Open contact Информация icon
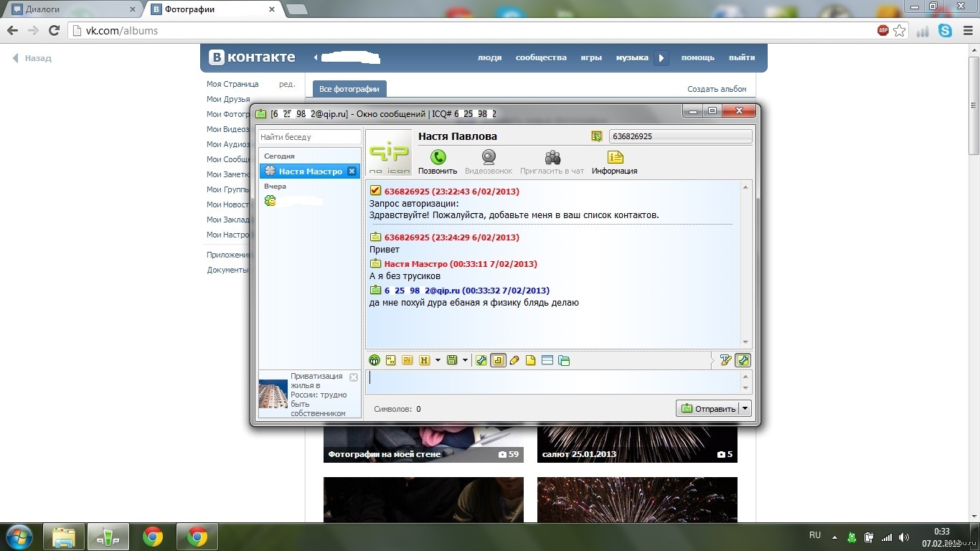980x551 pixels. 615,158
